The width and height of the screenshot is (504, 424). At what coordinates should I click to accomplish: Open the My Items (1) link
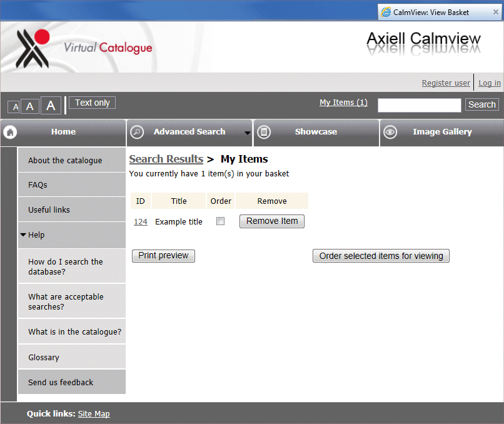tap(343, 103)
